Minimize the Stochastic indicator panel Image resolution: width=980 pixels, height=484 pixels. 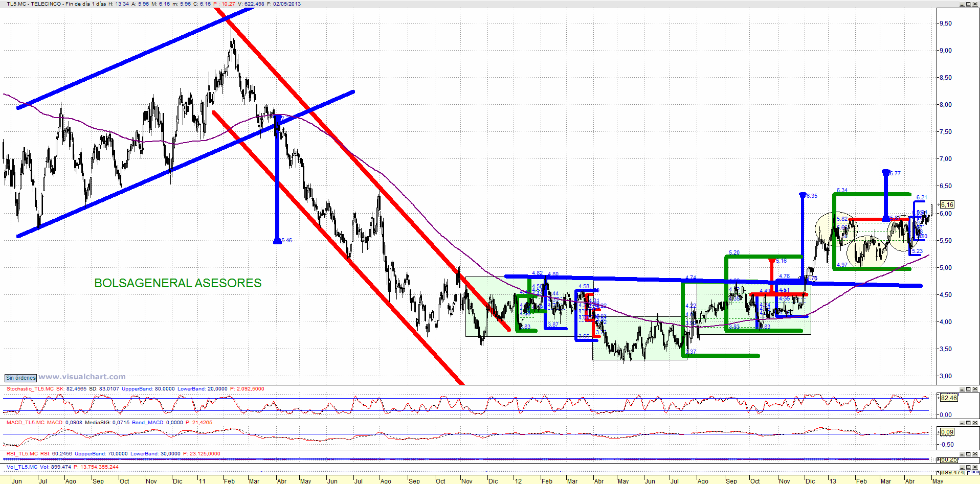[x=962, y=389]
